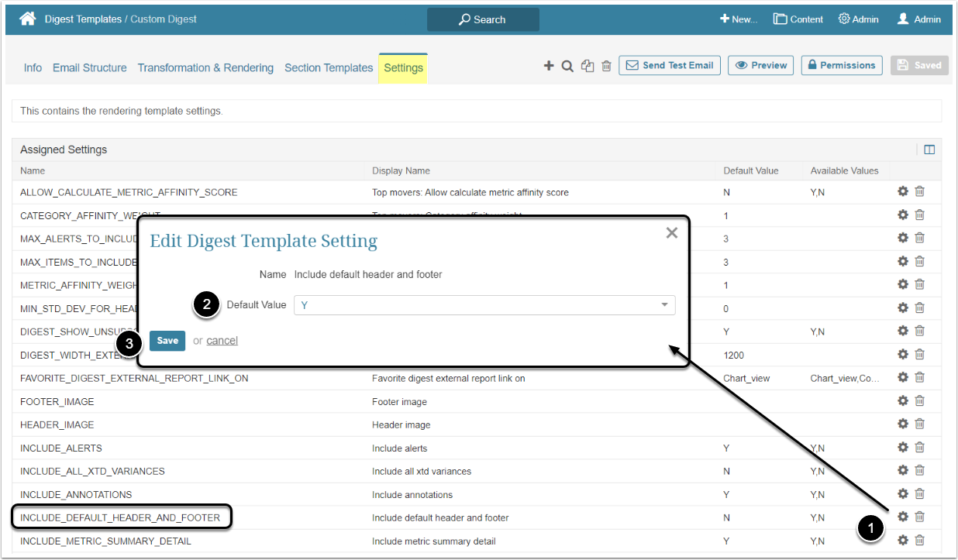This screenshot has width=958, height=560.
Task: Edit INCLUDE_ANNOTATIONS gear icon
Action: pos(903,493)
